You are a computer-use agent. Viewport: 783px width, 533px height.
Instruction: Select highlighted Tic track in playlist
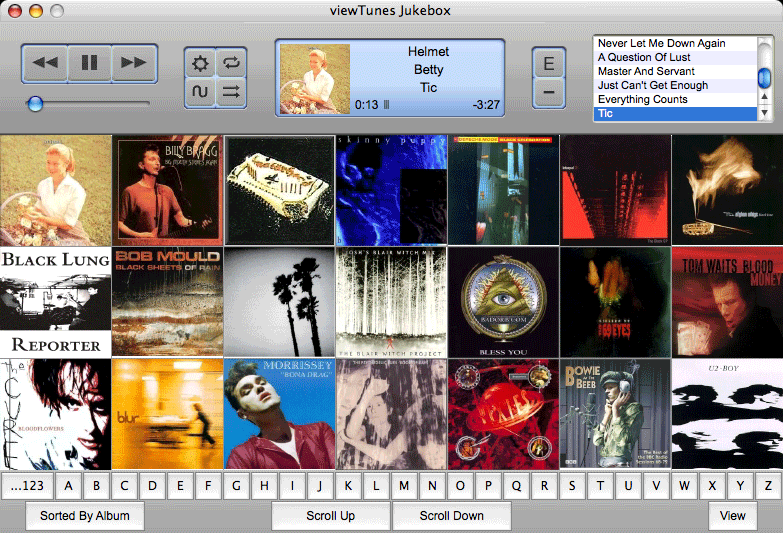coord(675,113)
